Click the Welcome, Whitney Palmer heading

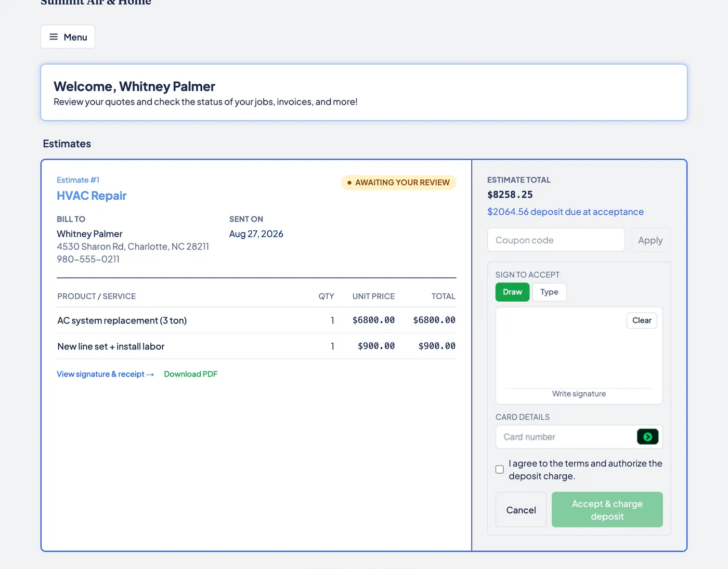[134, 87]
